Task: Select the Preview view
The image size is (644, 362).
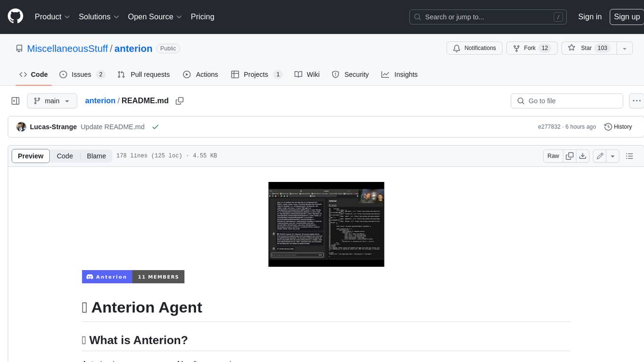Action: 31,156
